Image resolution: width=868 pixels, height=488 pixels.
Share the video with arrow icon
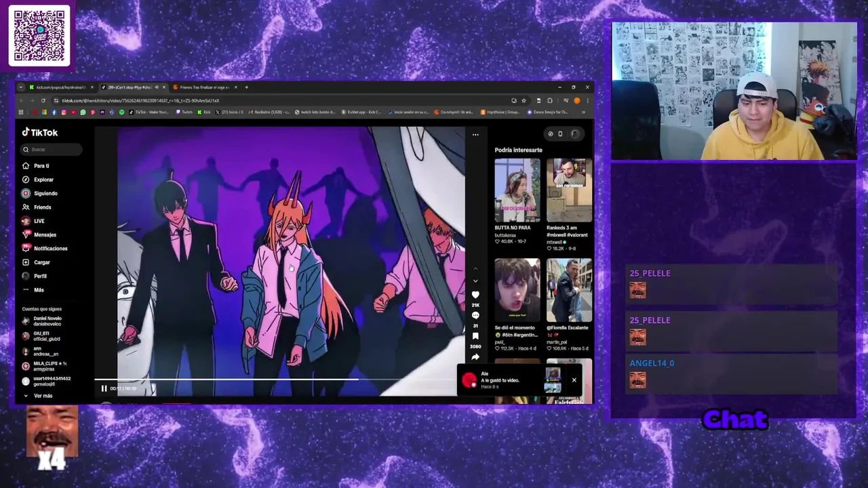[475, 357]
